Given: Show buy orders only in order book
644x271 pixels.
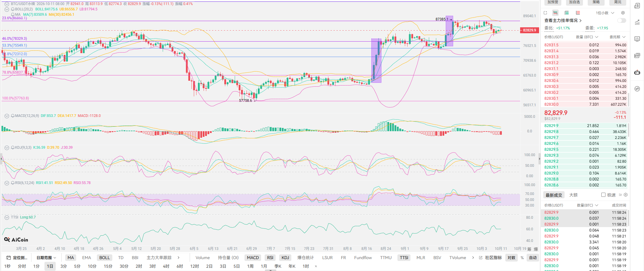Looking at the screenshot, I should [567, 13].
